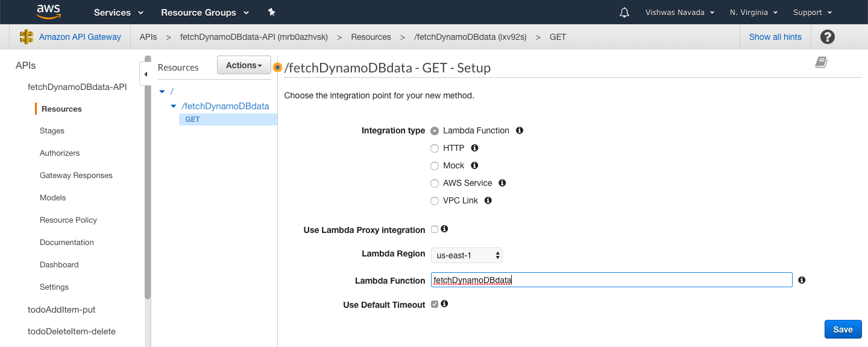Open Resources in the sidebar
Viewport: 868px width, 347px height.
tap(61, 109)
